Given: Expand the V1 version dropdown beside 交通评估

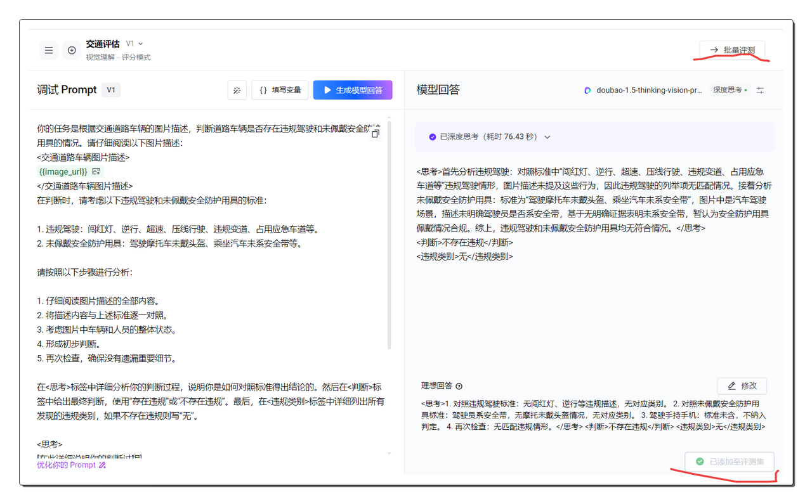Looking at the screenshot, I should click(x=134, y=44).
